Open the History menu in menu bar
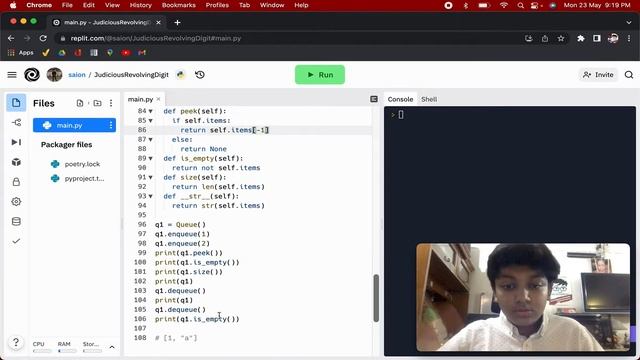640x360 pixels. point(140,5)
